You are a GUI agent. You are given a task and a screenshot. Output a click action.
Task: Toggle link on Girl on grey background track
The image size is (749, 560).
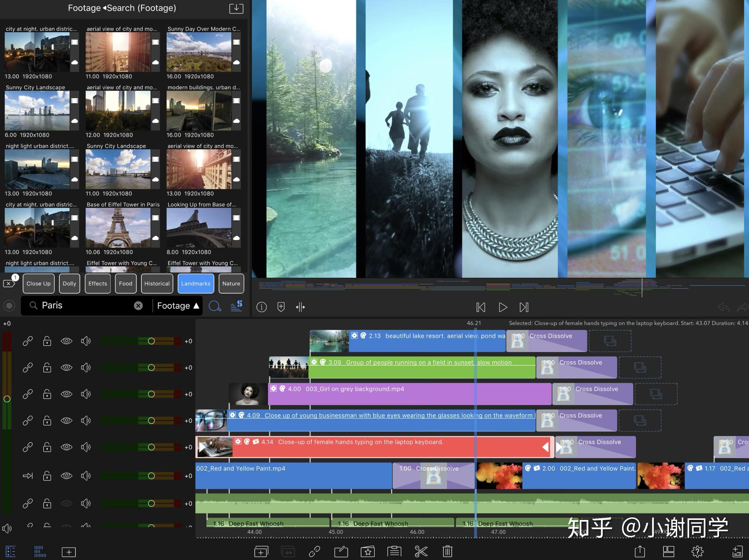coord(28,394)
